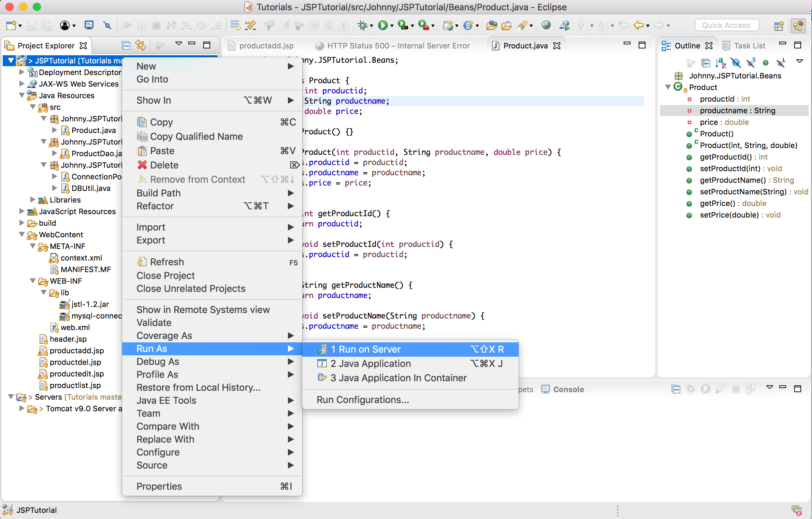Choose Java Application from Run As
The height and width of the screenshot is (519, 812).
[410, 364]
